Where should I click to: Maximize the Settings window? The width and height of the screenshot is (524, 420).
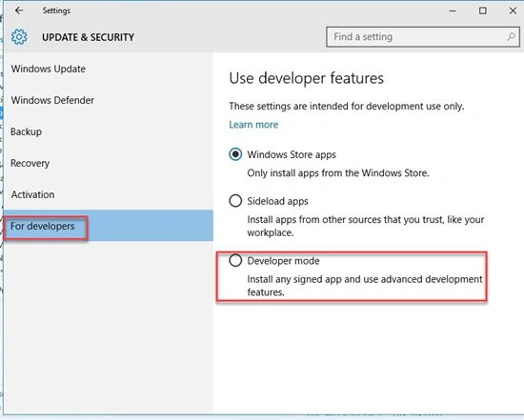tap(483, 11)
